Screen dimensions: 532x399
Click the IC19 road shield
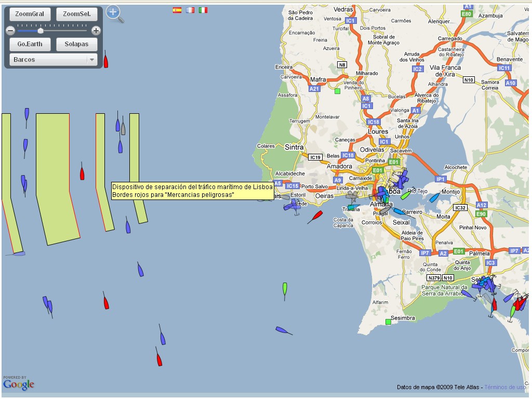[x=315, y=157]
